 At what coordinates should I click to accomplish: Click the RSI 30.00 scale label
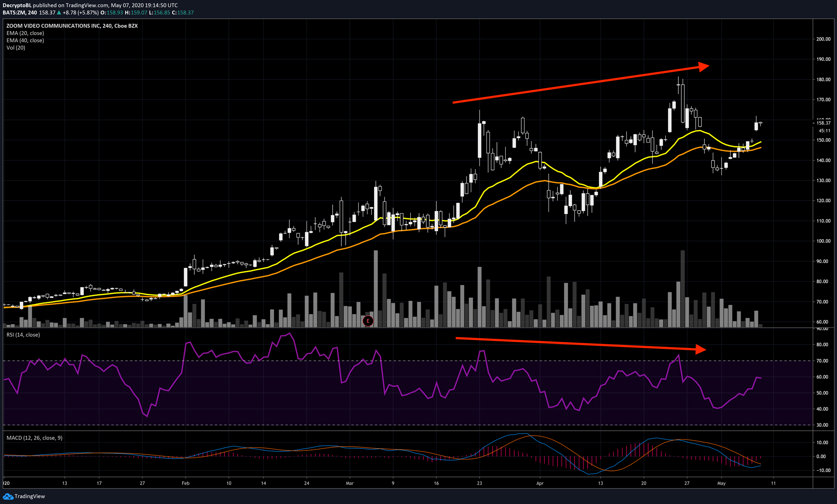pyautogui.click(x=822, y=425)
